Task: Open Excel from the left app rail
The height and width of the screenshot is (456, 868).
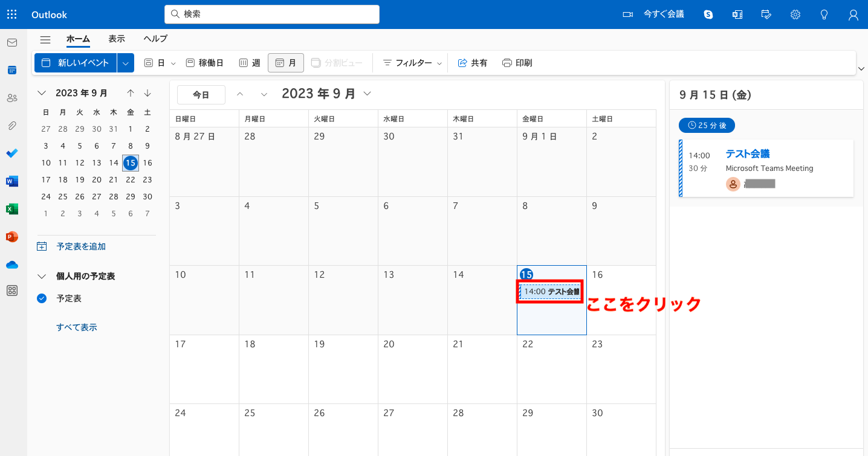Action: (x=11, y=208)
